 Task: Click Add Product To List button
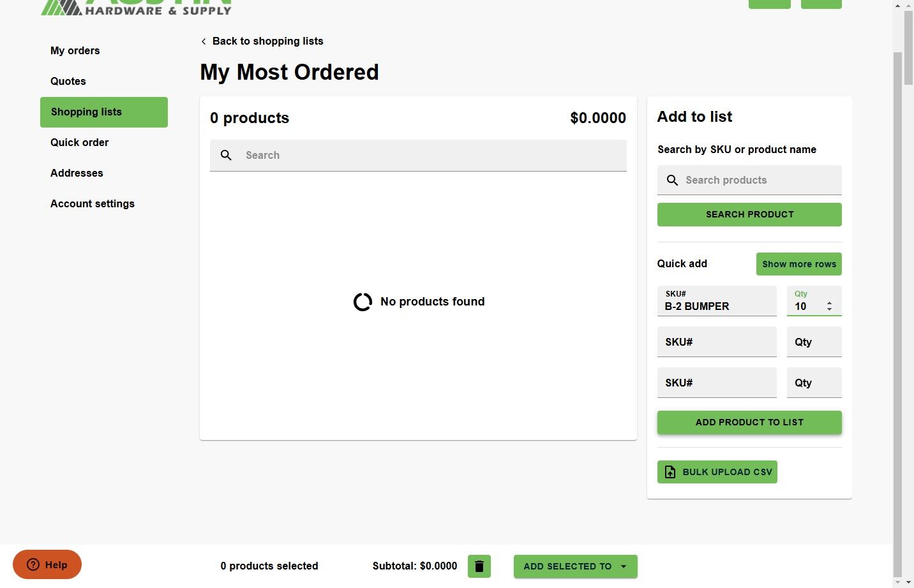749,422
